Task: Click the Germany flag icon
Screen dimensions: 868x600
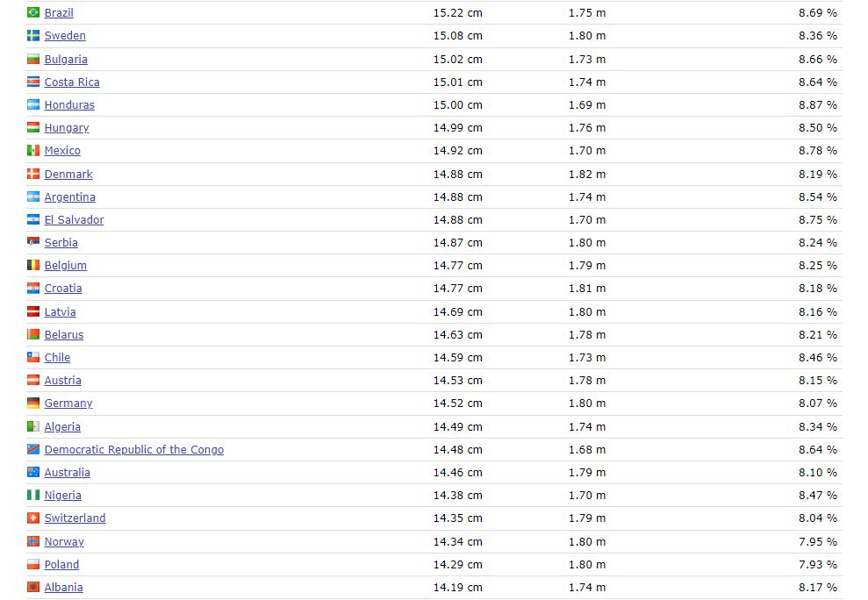Action: (x=33, y=404)
